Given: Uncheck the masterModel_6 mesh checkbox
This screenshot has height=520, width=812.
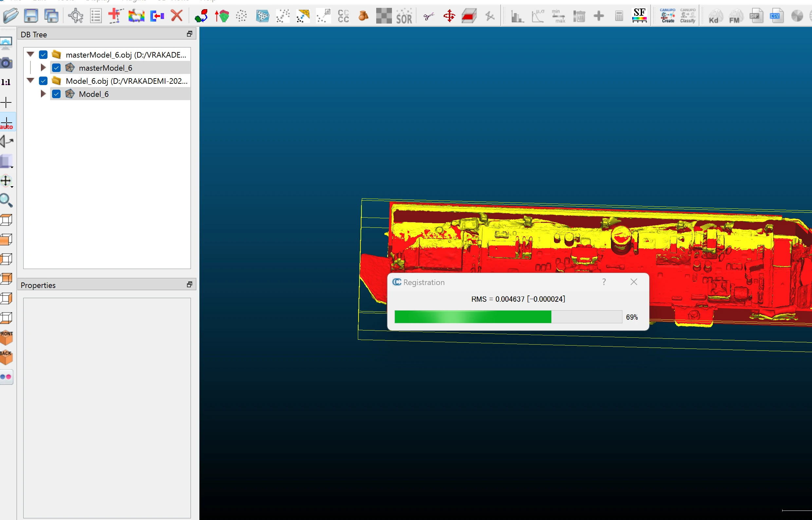Looking at the screenshot, I should pos(56,68).
